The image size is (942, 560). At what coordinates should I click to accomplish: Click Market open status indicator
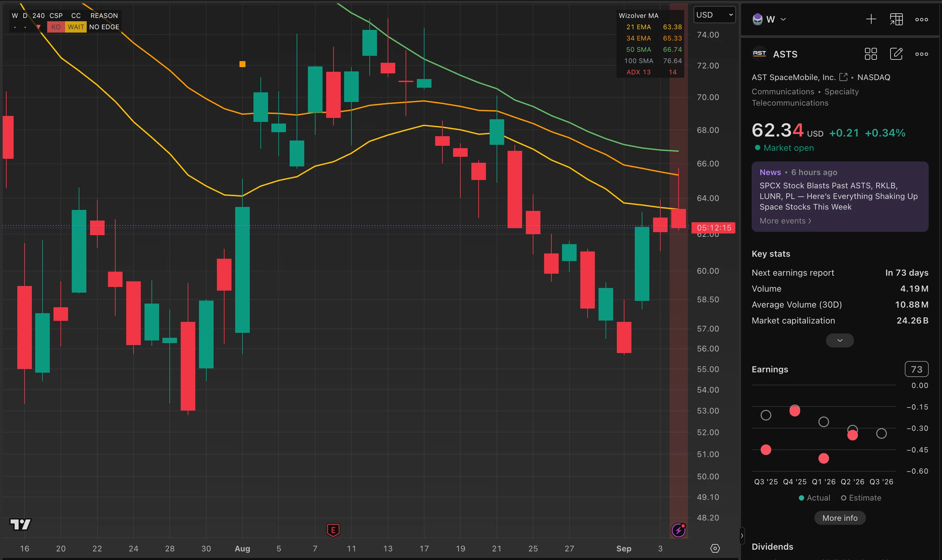tap(784, 148)
